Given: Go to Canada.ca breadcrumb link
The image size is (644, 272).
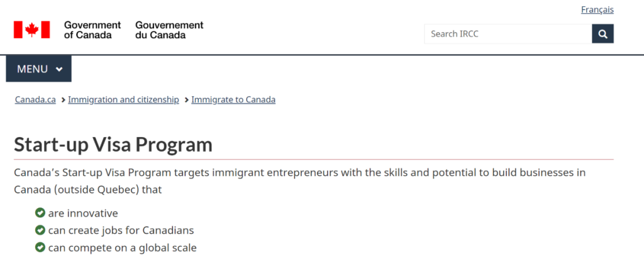Looking at the screenshot, I should click(x=35, y=100).
